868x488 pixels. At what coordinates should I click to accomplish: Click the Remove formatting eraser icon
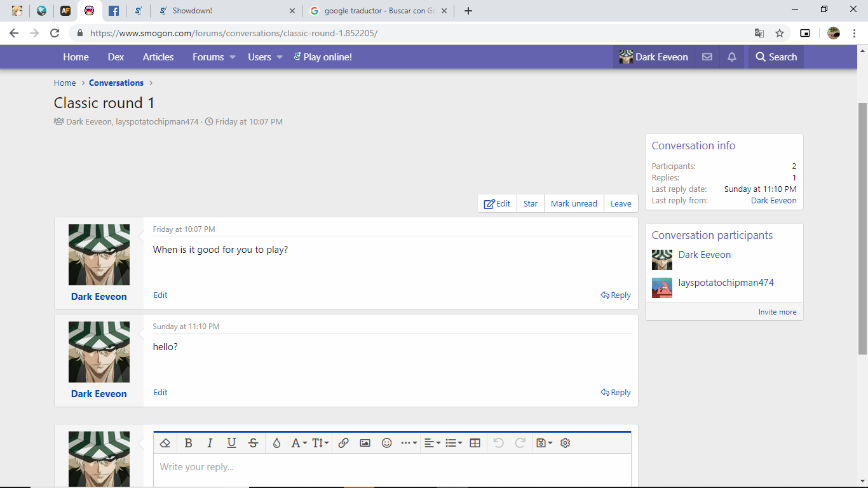coord(165,443)
